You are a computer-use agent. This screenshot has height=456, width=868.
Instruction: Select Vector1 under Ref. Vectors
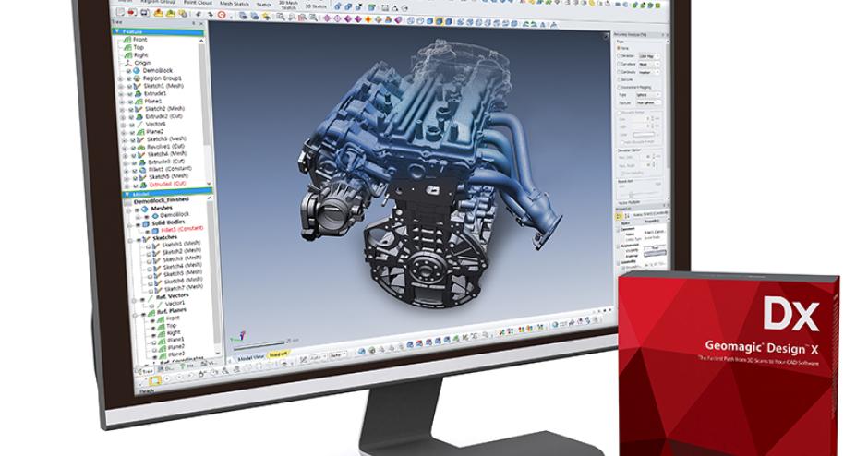(175, 303)
